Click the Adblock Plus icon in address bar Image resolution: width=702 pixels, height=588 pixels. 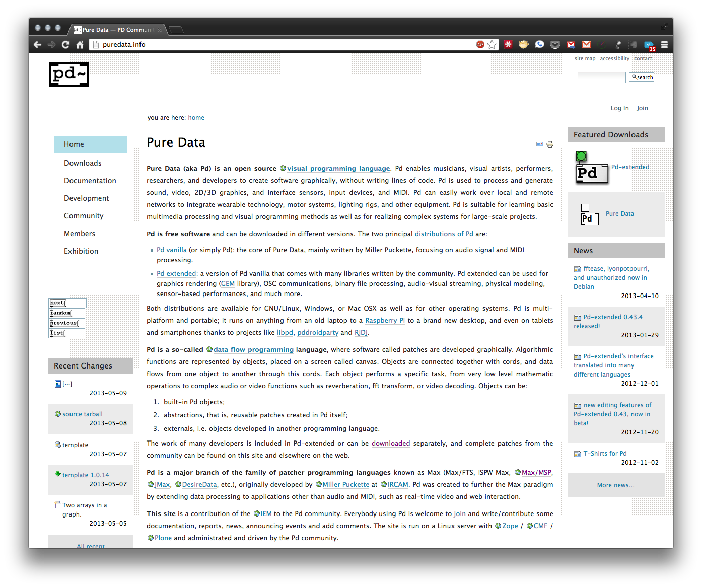coord(480,44)
